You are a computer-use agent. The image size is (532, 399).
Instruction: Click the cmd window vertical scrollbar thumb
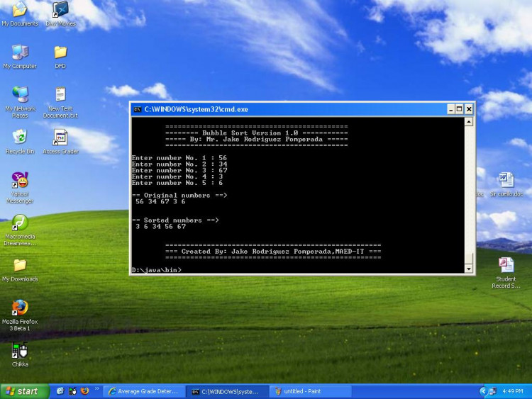pyautogui.click(x=469, y=259)
